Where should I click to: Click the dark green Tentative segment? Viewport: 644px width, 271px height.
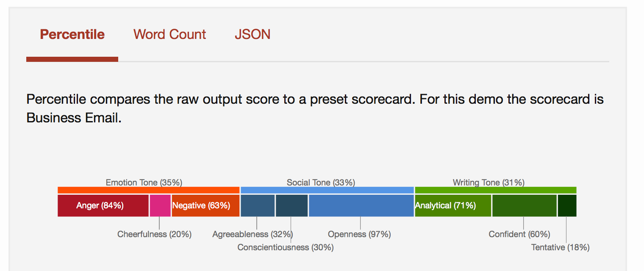click(567, 206)
